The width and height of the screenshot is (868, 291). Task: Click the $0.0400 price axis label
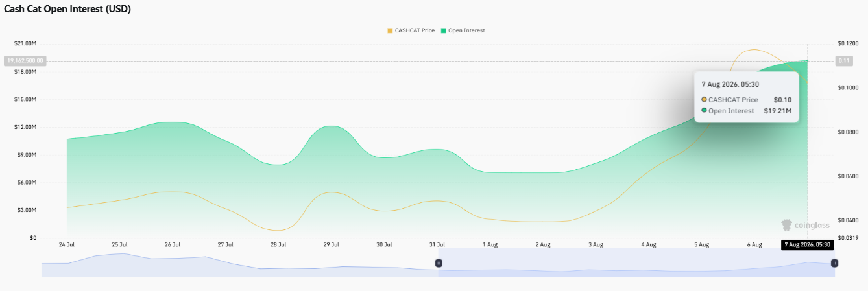848,221
